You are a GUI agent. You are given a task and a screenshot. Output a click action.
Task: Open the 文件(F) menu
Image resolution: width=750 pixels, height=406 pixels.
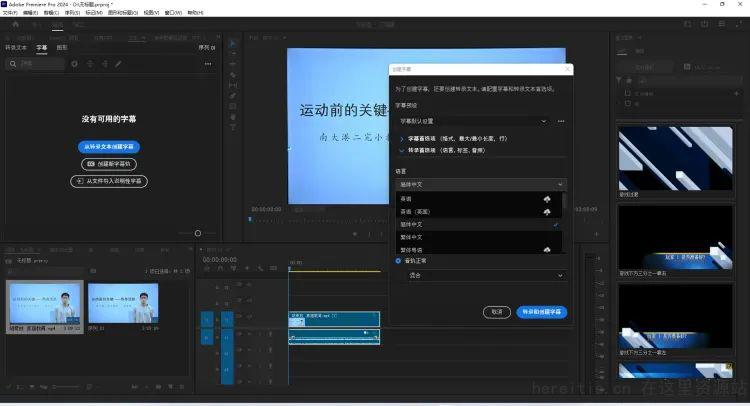(10, 13)
